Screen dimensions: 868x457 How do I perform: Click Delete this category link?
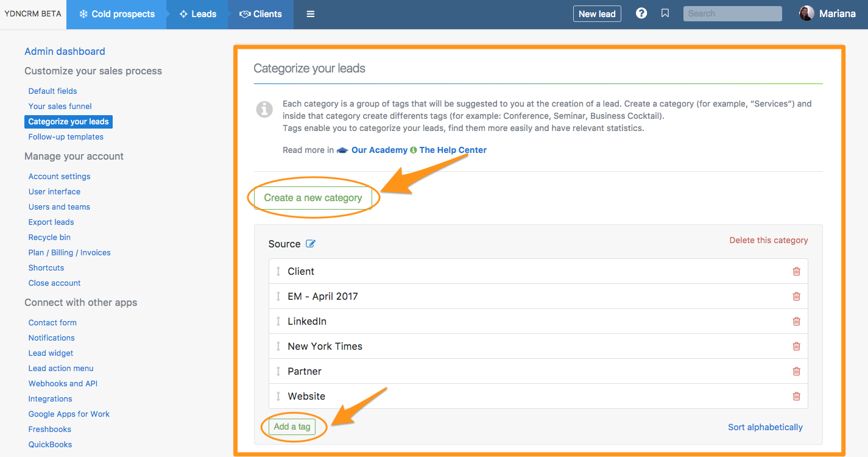769,240
